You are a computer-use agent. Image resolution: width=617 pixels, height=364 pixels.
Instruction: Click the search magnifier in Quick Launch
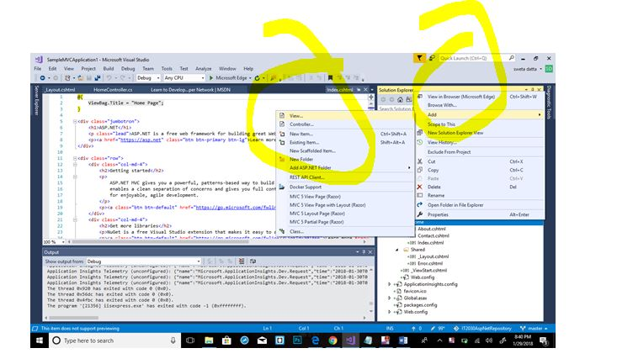point(511,58)
